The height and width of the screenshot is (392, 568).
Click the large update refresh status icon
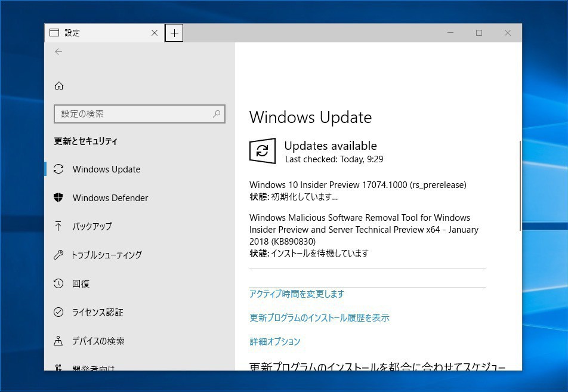[263, 151]
